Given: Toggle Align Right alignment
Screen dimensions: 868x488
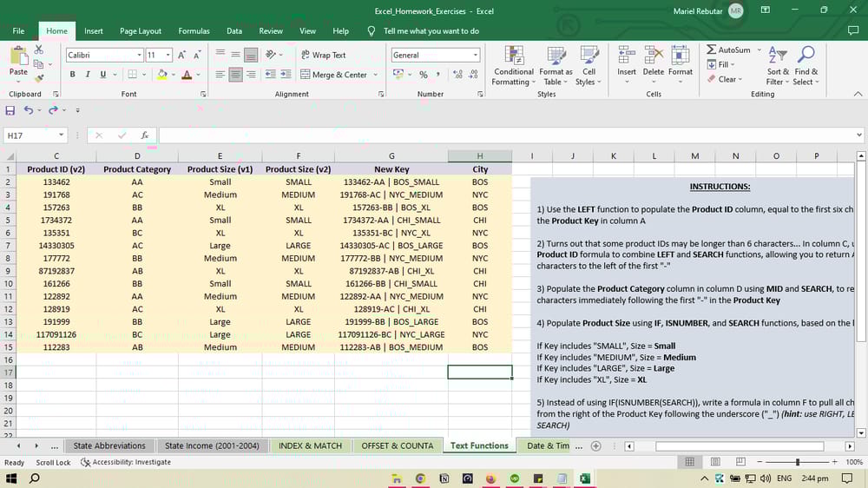Looking at the screenshot, I should click(x=251, y=74).
